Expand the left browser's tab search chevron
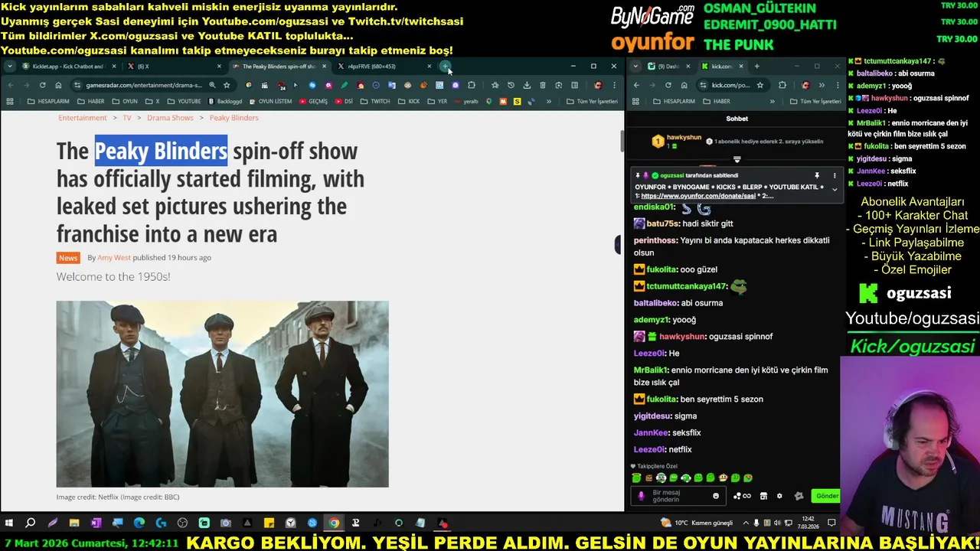 point(9,66)
